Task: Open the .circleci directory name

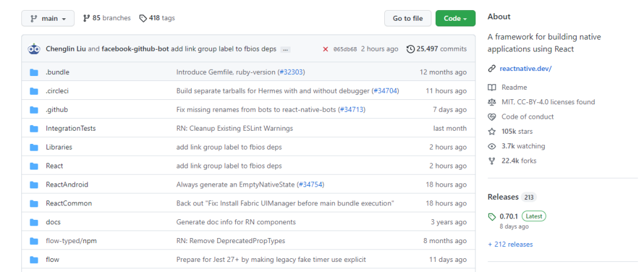Action: [57, 91]
